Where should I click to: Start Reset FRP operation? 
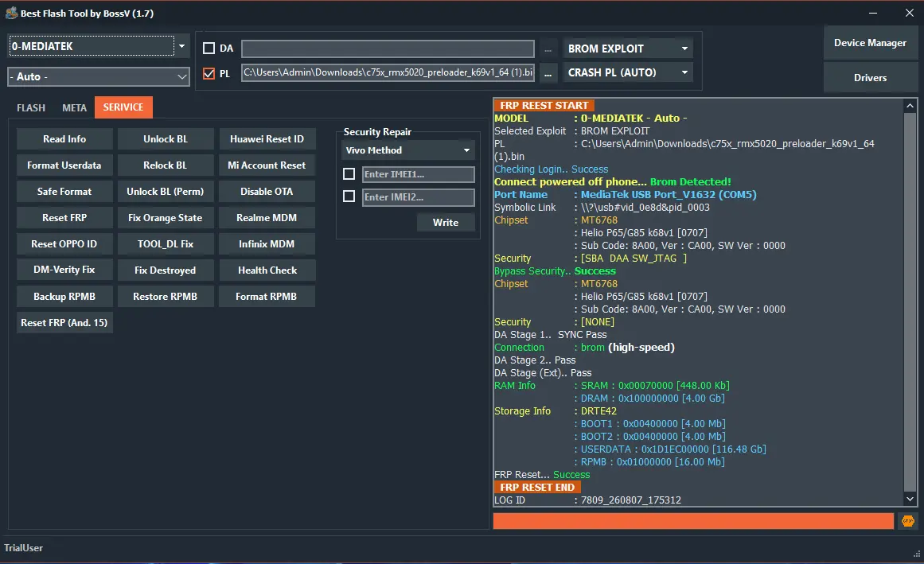(64, 218)
